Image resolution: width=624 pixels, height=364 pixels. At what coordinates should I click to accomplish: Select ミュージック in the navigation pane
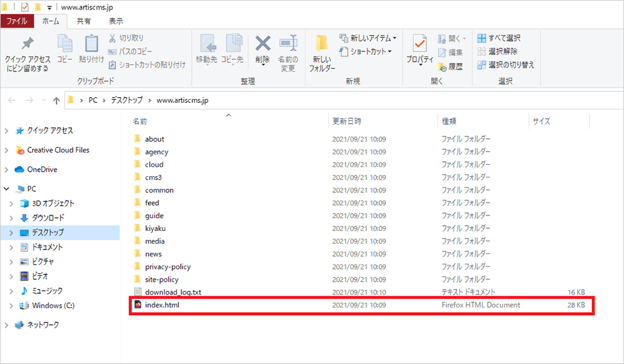pyautogui.click(x=47, y=291)
